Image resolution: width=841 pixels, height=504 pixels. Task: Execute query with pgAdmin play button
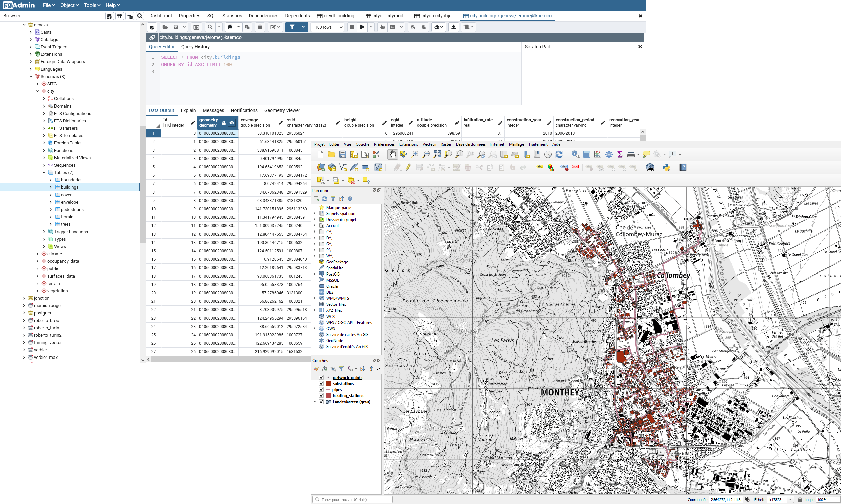pyautogui.click(x=362, y=27)
